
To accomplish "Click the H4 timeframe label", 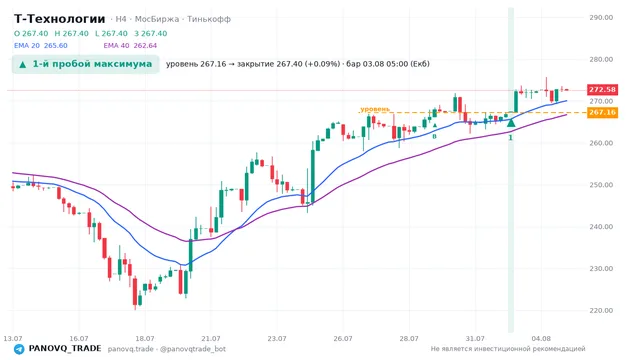I will 121,19.
